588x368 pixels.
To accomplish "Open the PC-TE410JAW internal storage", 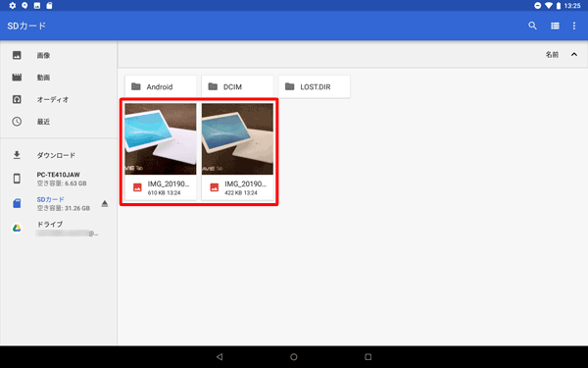I will [59, 179].
